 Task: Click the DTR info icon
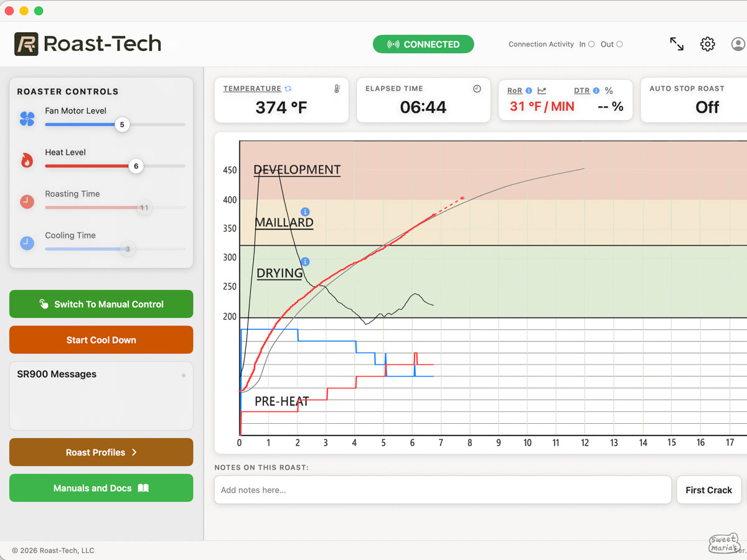[x=596, y=91]
